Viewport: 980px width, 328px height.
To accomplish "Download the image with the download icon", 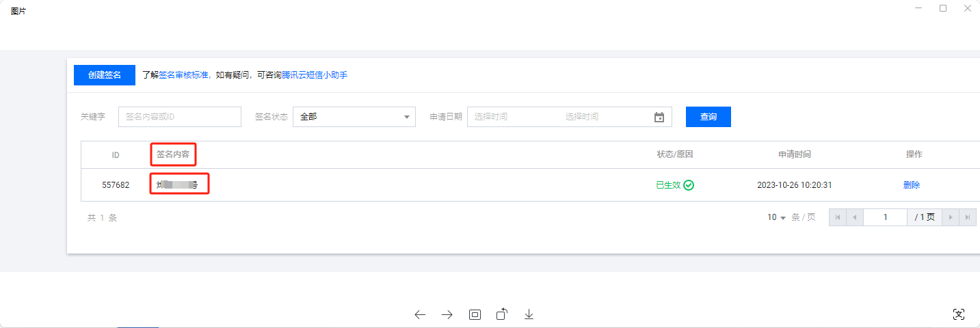I will [x=529, y=314].
